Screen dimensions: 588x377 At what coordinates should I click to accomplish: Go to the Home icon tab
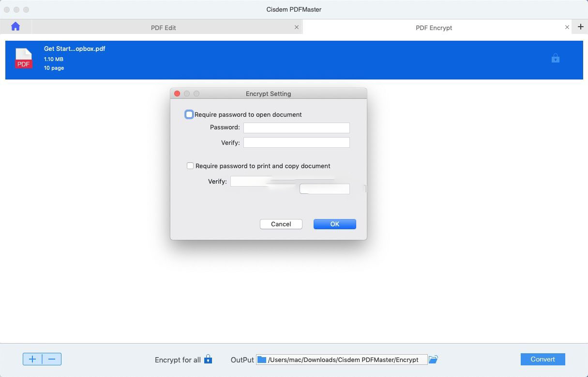coord(15,27)
